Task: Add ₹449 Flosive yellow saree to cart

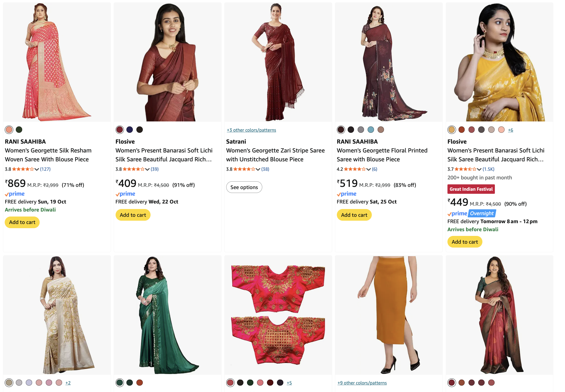Action: [465, 242]
